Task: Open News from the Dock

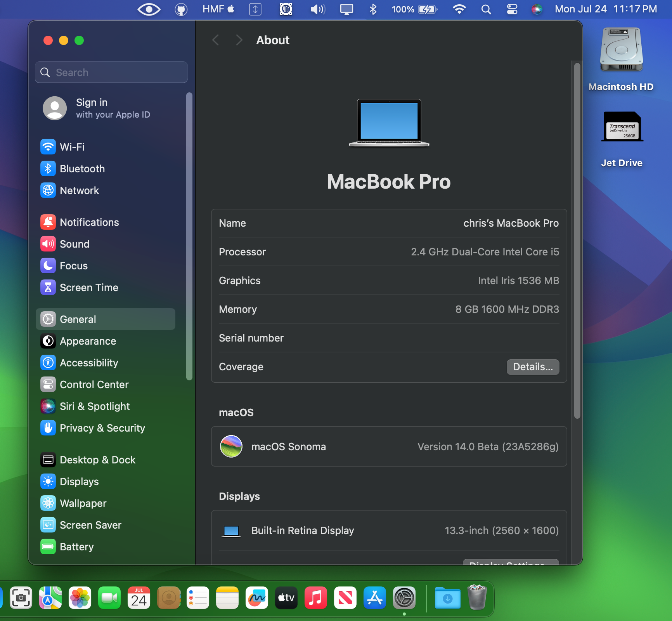Action: [x=345, y=598]
